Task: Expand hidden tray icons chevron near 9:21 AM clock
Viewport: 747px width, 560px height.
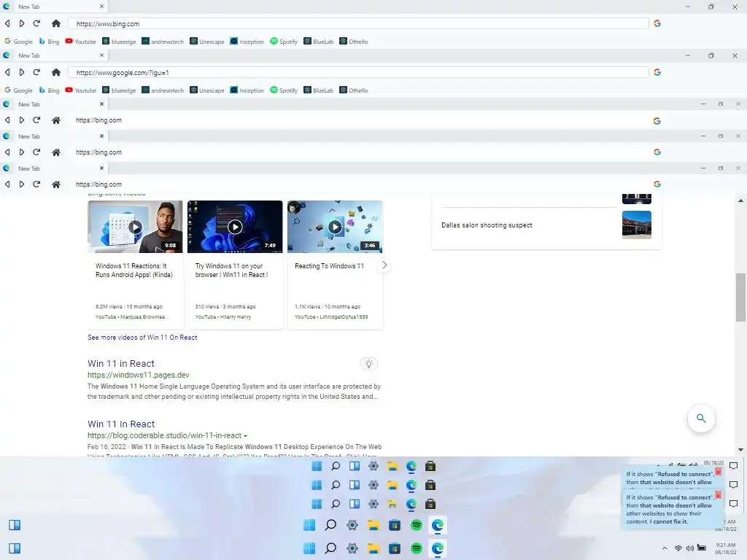Action: tap(665, 548)
